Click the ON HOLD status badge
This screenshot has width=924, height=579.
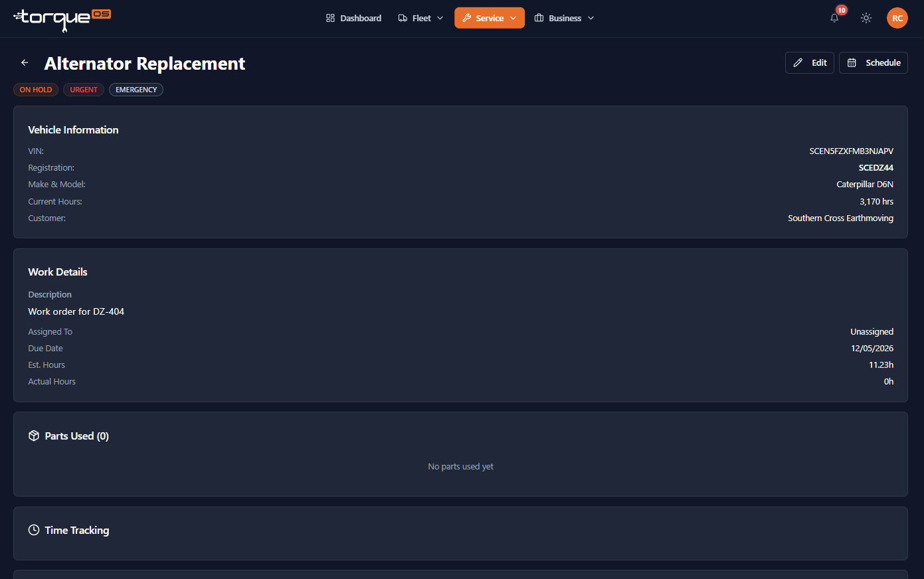[36, 90]
